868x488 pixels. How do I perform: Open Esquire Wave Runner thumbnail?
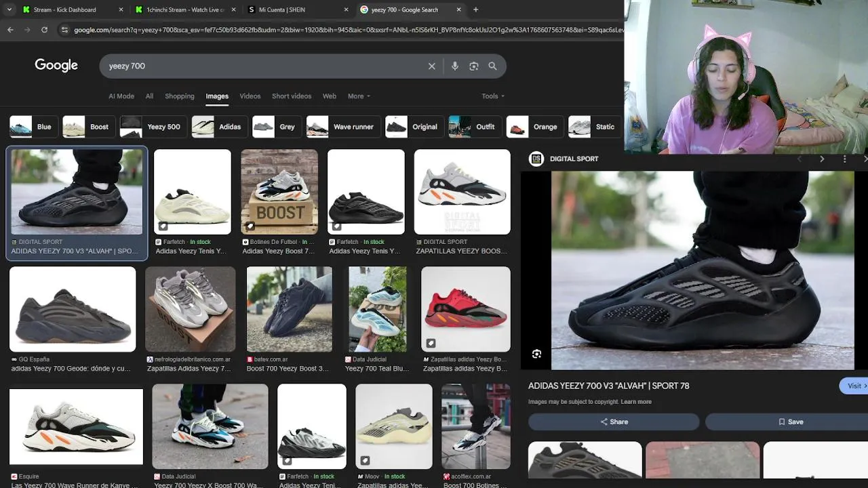(x=76, y=427)
